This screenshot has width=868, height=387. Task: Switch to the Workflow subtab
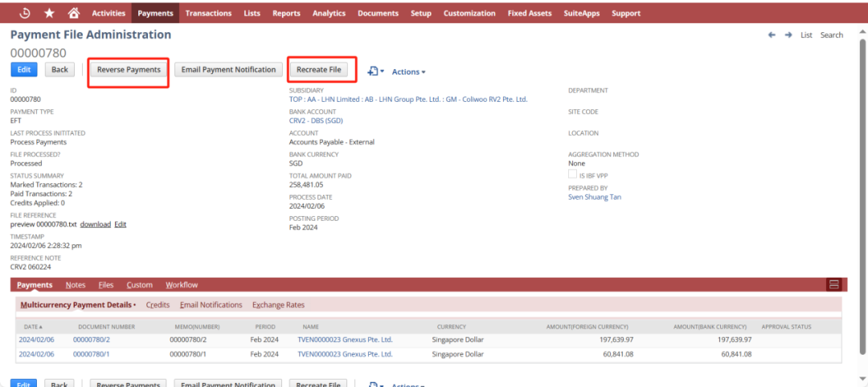(x=182, y=285)
